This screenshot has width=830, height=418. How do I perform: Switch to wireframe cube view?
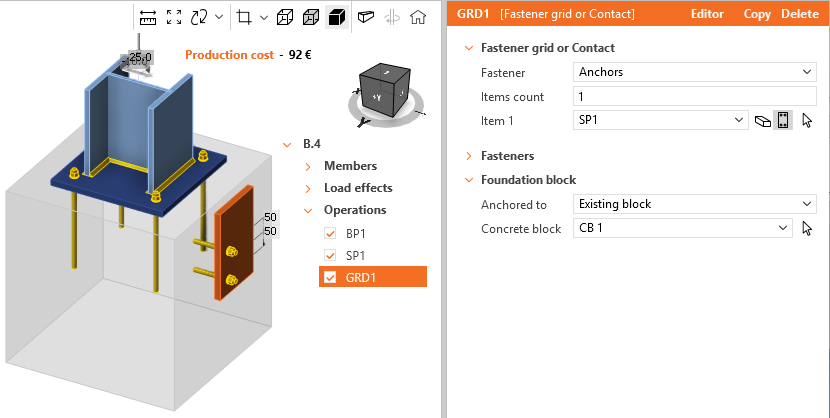tap(285, 17)
